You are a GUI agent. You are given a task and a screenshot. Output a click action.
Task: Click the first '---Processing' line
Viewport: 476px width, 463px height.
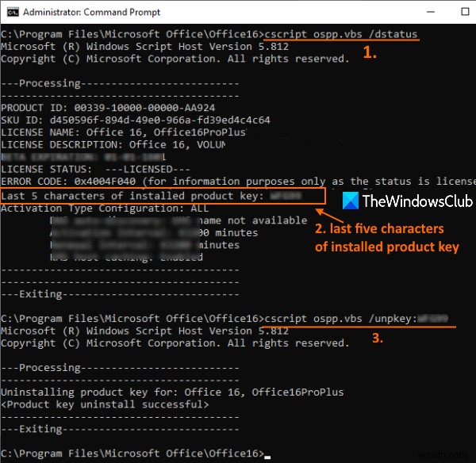point(121,83)
